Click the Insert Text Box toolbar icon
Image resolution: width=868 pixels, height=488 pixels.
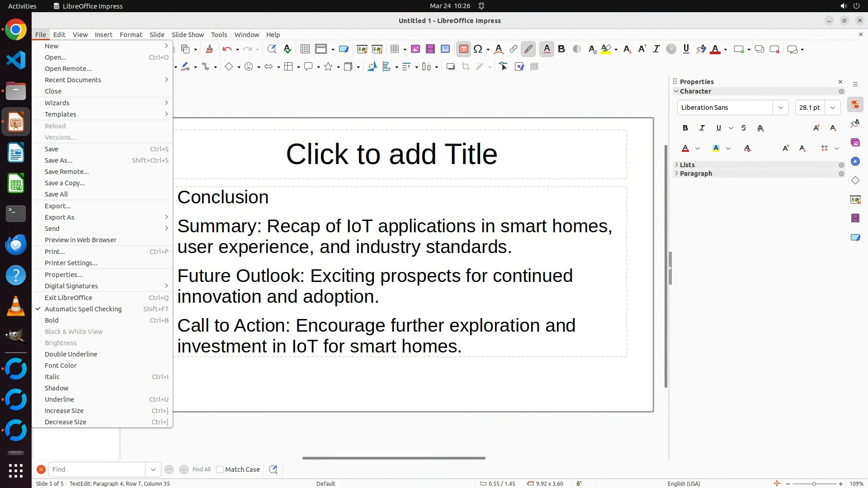[x=463, y=49]
